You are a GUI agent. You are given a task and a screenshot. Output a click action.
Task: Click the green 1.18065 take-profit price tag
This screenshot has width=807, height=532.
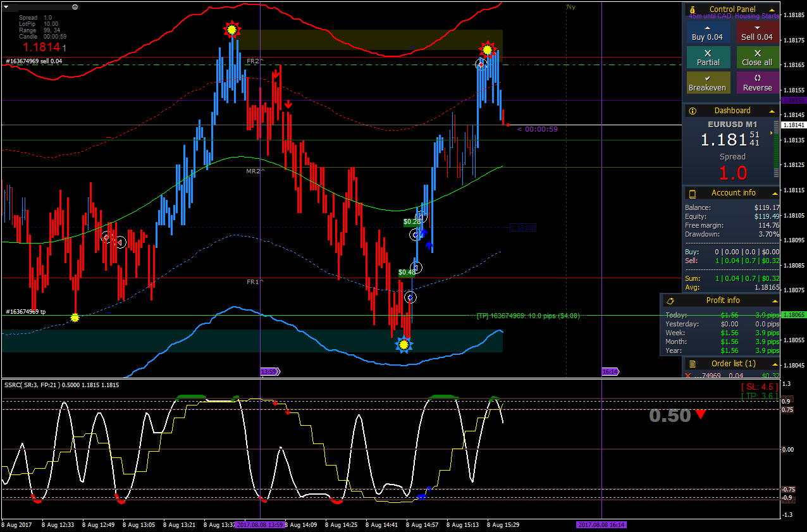click(794, 315)
